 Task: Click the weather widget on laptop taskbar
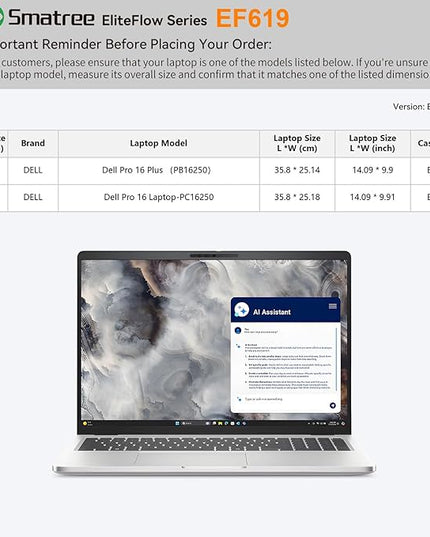(87, 424)
